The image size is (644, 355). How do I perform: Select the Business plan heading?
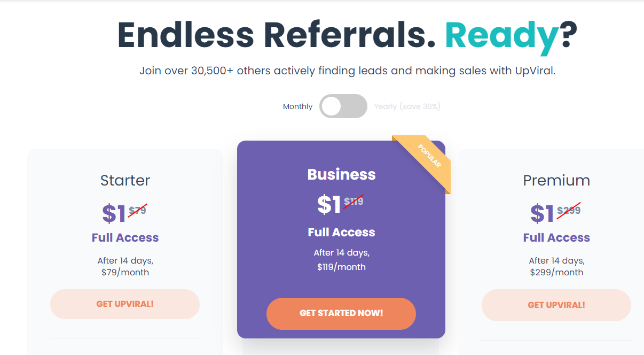pos(341,174)
